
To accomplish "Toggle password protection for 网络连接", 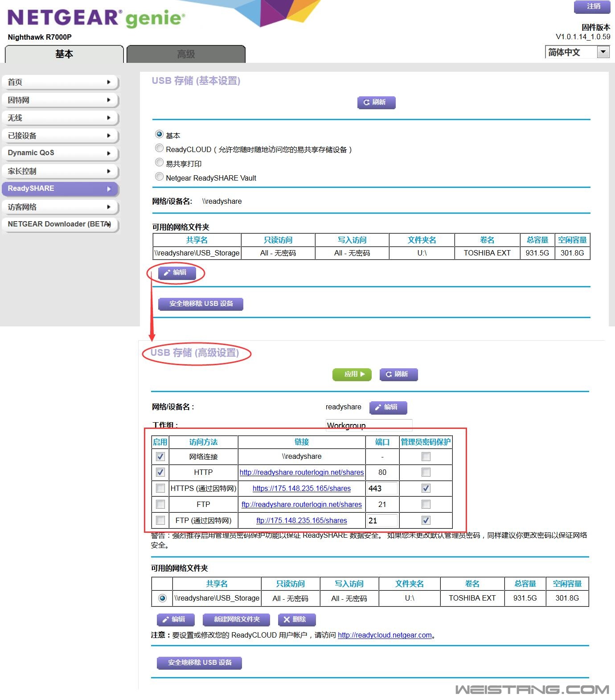I will click(426, 457).
